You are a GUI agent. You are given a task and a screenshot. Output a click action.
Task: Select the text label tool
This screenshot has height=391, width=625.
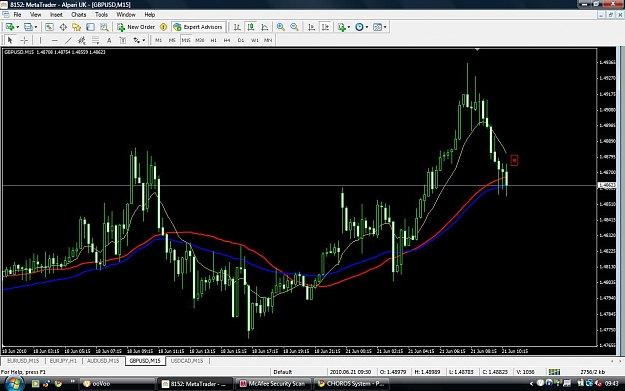(123, 40)
